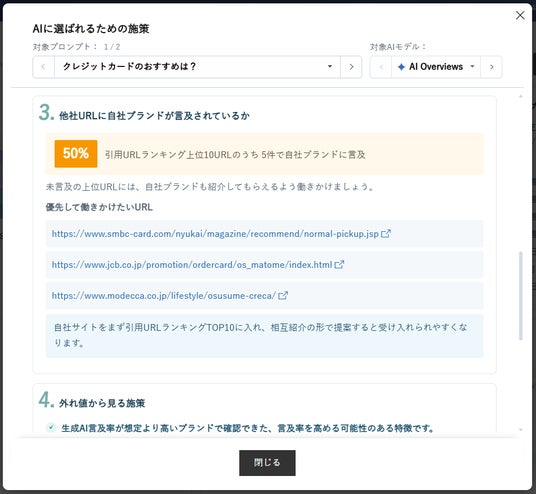Click the orange 50% badge

tap(76, 153)
